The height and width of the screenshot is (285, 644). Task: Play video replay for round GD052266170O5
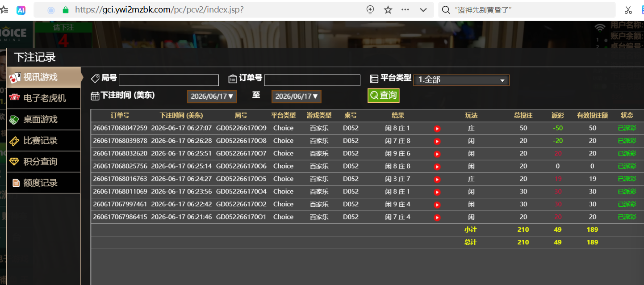tap(437, 180)
